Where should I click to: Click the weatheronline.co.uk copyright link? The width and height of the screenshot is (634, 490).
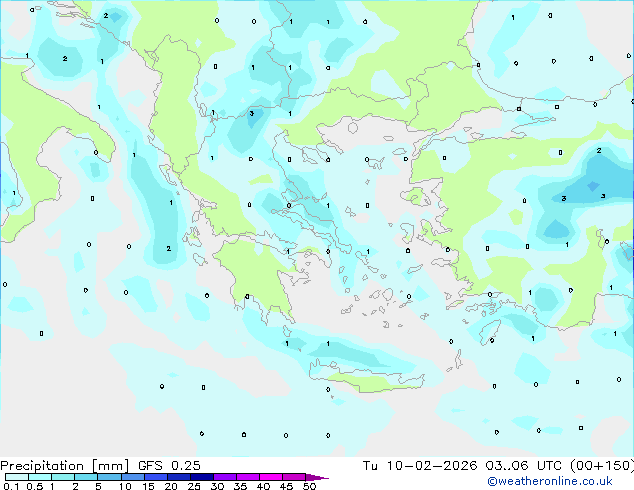tap(550, 481)
